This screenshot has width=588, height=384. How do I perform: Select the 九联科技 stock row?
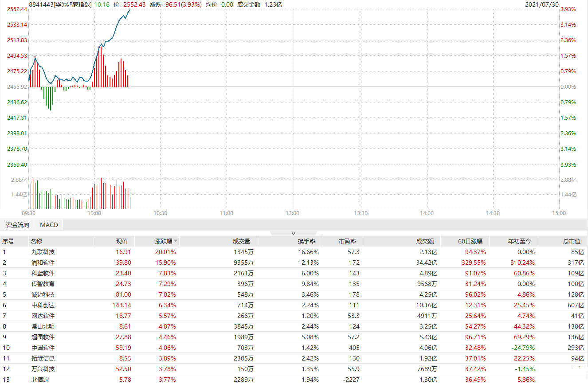click(x=43, y=252)
